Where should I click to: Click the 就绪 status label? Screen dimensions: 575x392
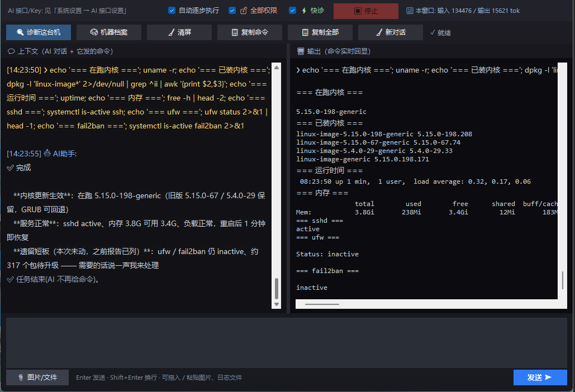[440, 32]
